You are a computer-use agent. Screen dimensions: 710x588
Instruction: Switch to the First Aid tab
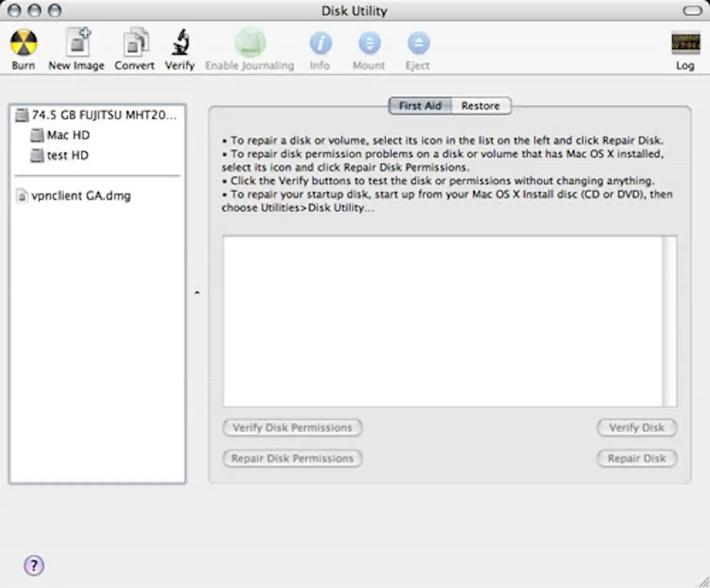point(419,106)
